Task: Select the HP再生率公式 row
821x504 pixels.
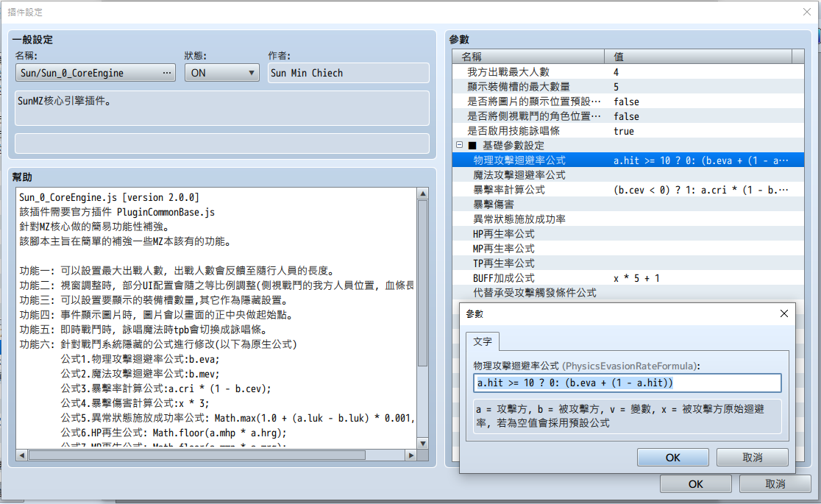Action: 628,234
